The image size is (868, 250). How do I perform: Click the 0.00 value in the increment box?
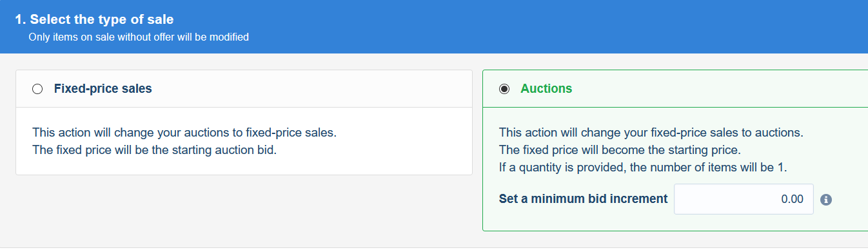tap(792, 199)
